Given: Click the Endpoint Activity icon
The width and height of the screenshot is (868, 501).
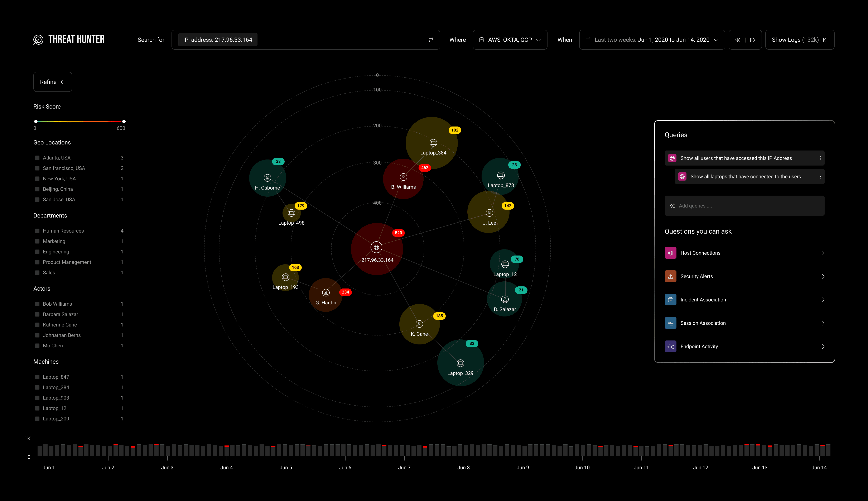Looking at the screenshot, I should tap(670, 347).
